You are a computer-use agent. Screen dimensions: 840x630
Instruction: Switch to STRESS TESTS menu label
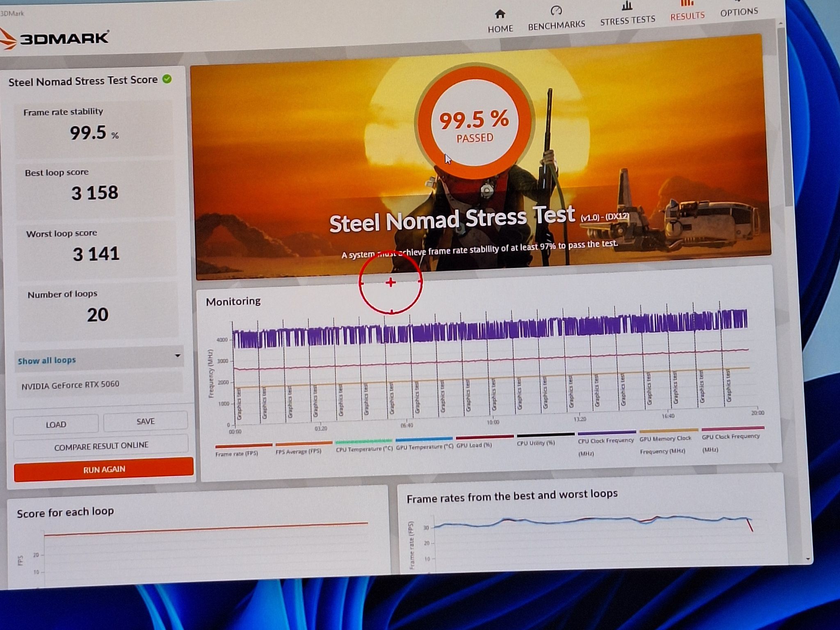pos(628,21)
